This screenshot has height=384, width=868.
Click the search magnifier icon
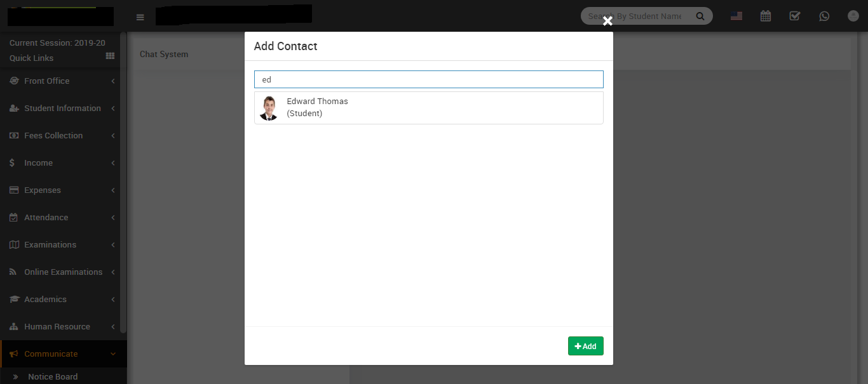(x=700, y=17)
